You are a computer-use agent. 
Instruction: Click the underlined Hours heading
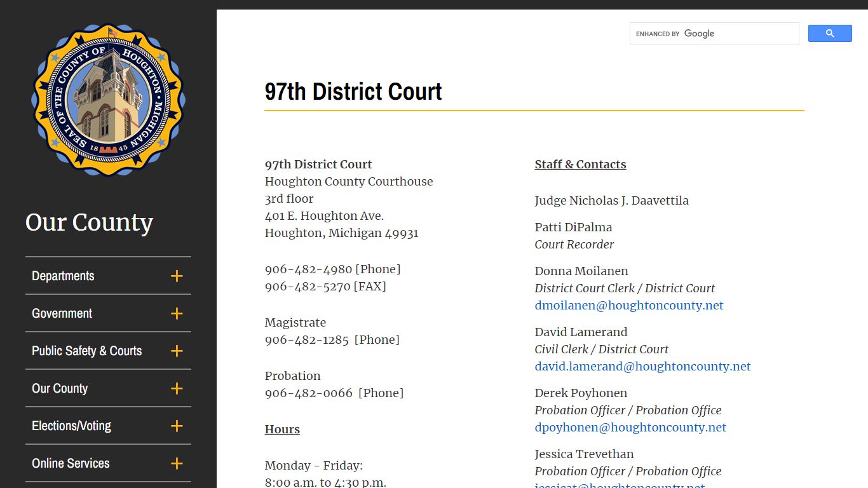[282, 429]
